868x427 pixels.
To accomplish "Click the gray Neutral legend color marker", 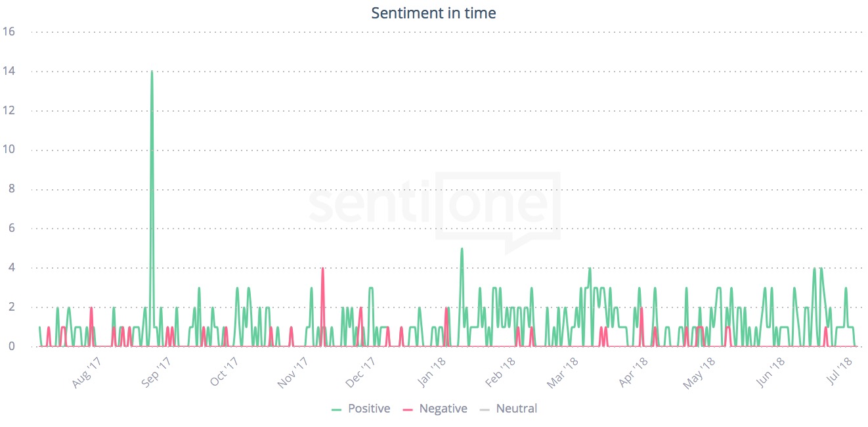I will click(485, 409).
